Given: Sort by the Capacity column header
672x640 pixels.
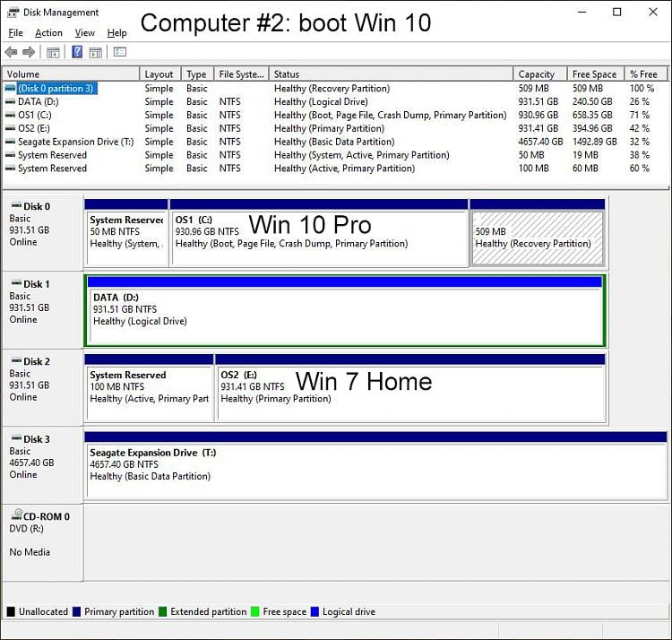Looking at the screenshot, I should tap(540, 74).
